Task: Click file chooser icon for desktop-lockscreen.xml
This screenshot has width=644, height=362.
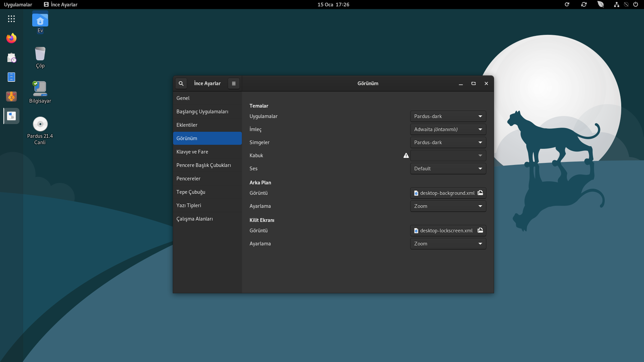Action: [480, 230]
